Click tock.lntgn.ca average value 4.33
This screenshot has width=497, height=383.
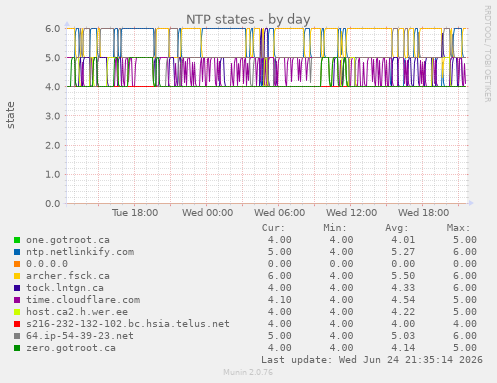click(403, 288)
